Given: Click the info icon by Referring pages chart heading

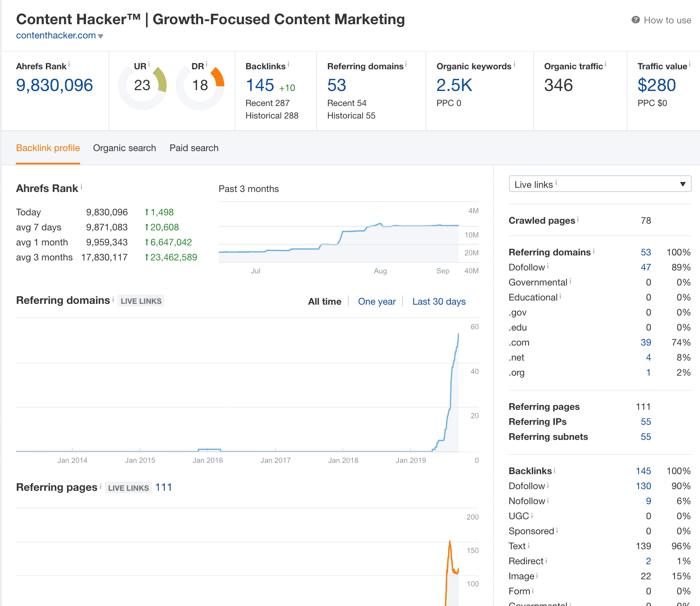Looking at the screenshot, I should (x=101, y=486).
